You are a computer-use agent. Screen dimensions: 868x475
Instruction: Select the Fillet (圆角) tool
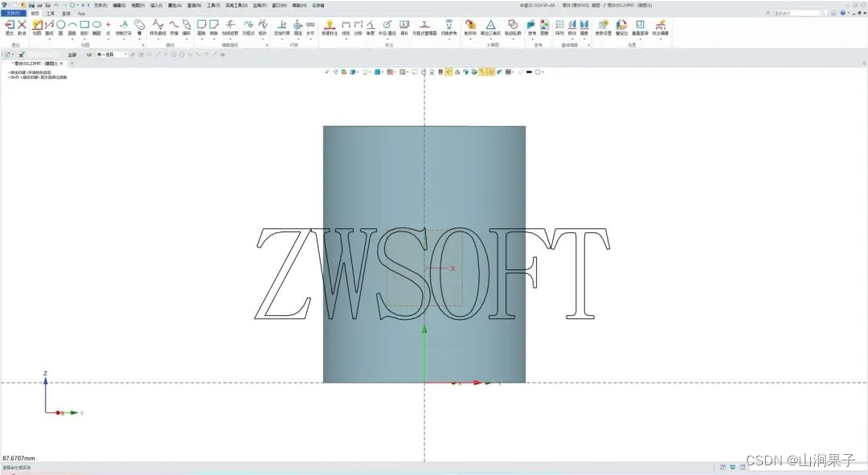pyautogui.click(x=202, y=27)
